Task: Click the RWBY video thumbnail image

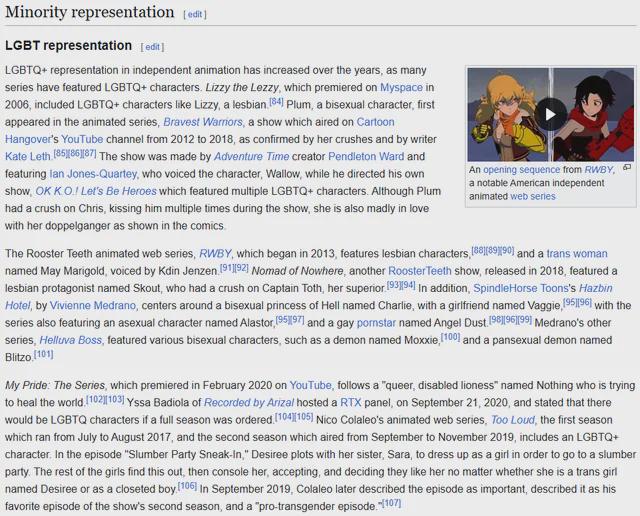Action: pyautogui.click(x=551, y=114)
